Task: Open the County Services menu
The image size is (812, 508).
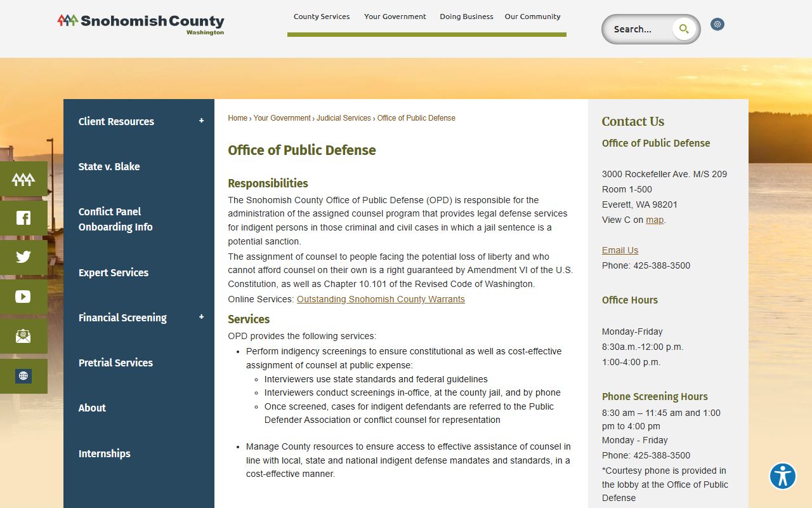Action: (x=322, y=17)
